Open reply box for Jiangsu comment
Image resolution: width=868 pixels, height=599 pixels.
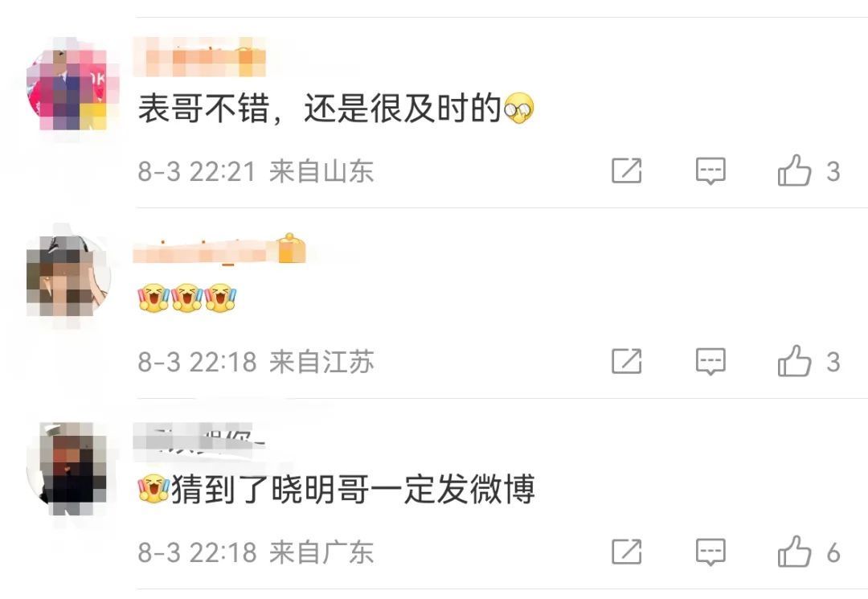click(x=710, y=362)
